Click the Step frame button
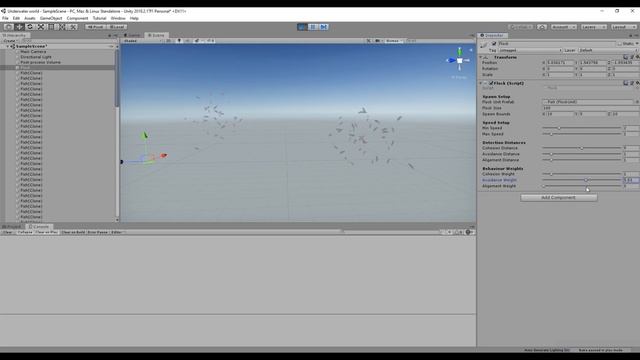 (324, 27)
